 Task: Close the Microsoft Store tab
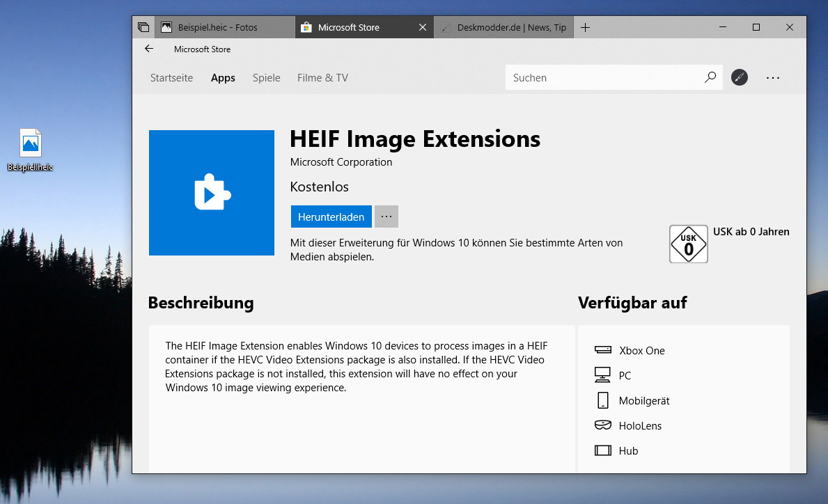tap(423, 27)
